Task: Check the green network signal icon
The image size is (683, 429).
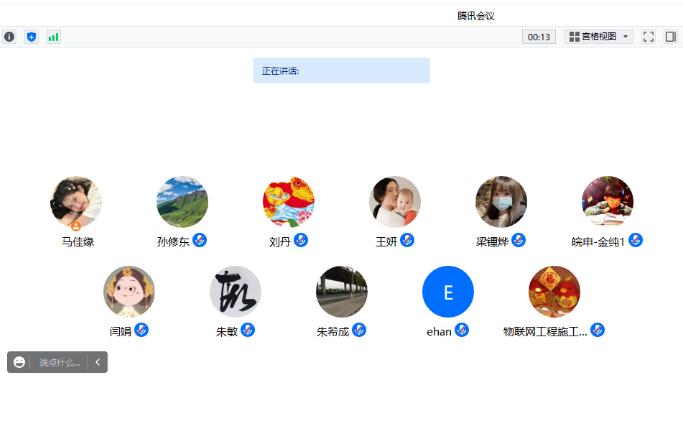Action: [x=53, y=37]
